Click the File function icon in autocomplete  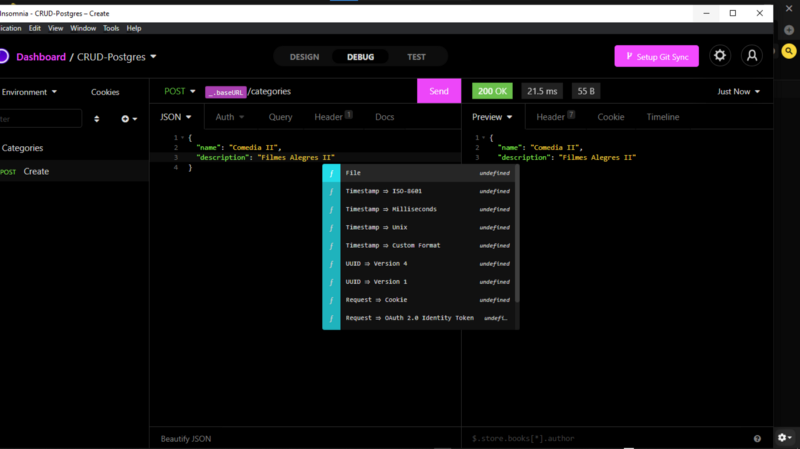[331, 173]
